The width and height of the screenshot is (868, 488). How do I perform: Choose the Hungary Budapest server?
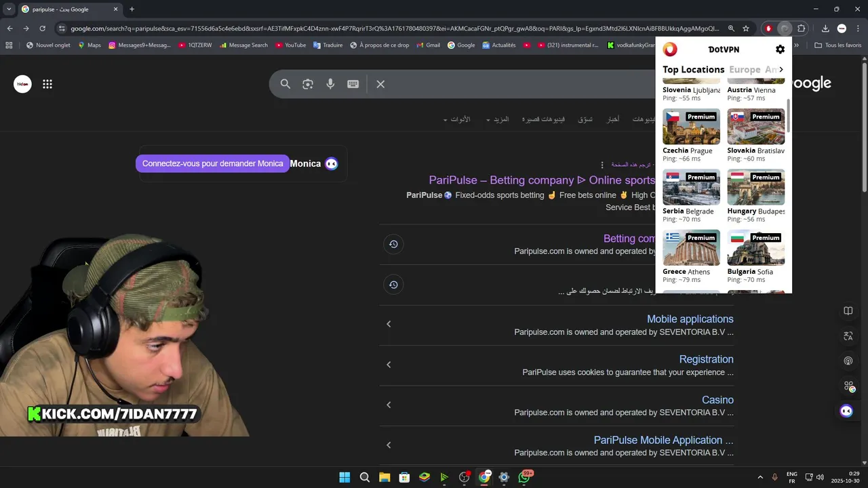pyautogui.click(x=755, y=196)
